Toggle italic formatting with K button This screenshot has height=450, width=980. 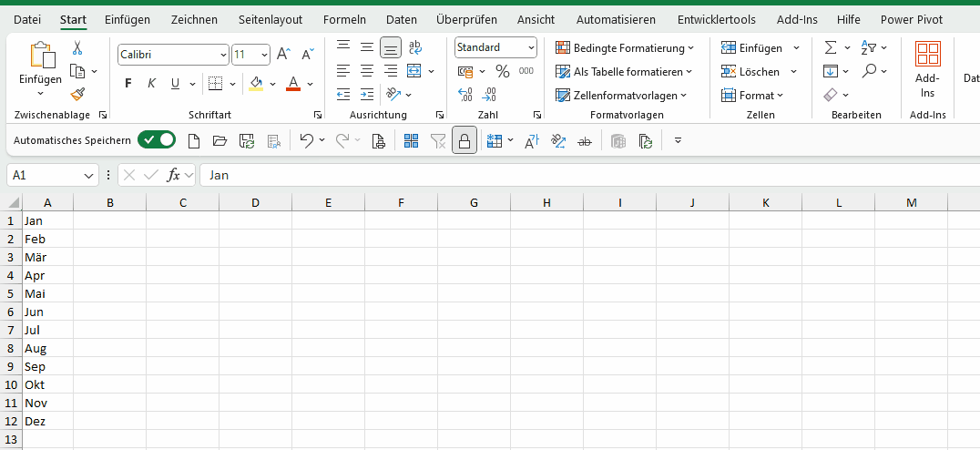click(151, 84)
